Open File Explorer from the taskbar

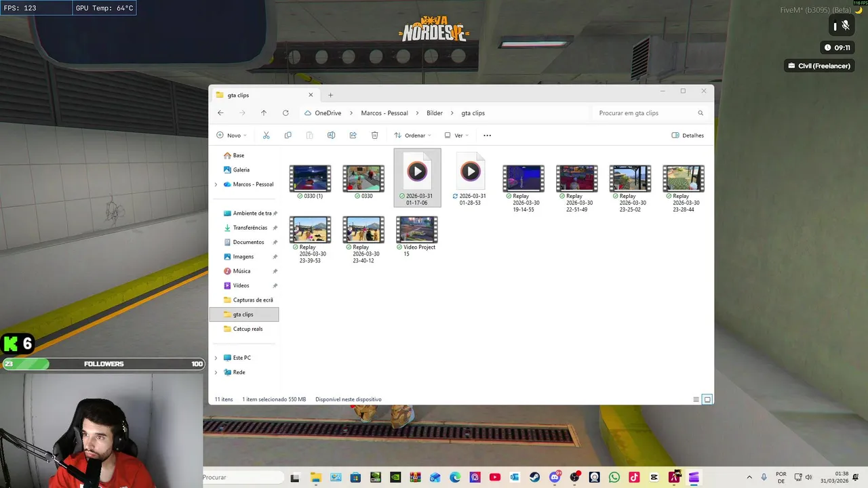tap(316, 477)
